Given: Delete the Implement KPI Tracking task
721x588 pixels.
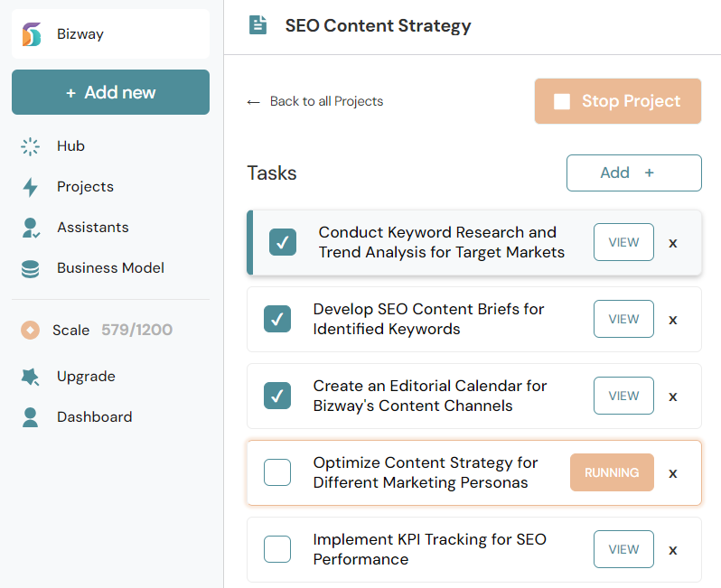Looking at the screenshot, I should (x=673, y=550).
